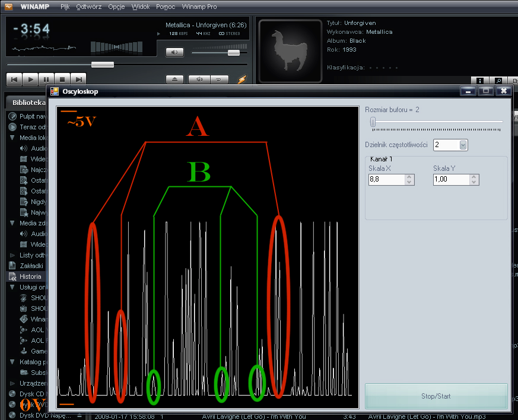Click the song seek bar handle
Image resolution: width=518 pixels, height=420 pixels.
(x=103, y=65)
